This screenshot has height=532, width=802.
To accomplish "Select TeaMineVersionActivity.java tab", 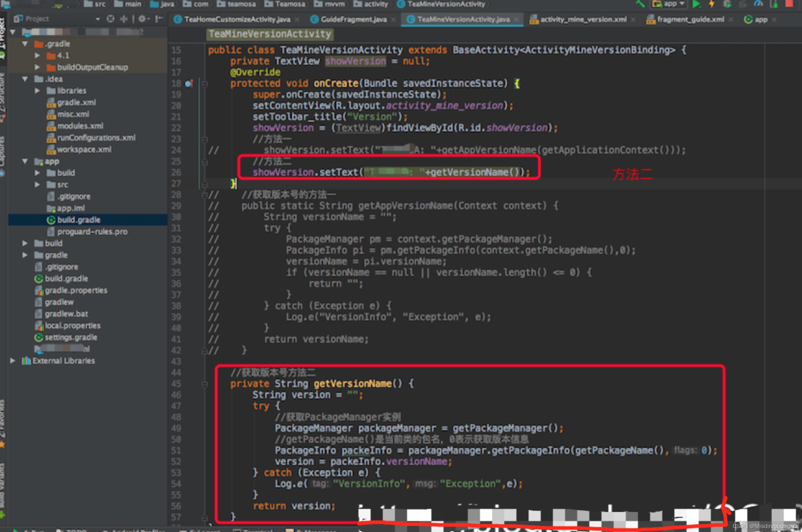I will pyautogui.click(x=463, y=20).
